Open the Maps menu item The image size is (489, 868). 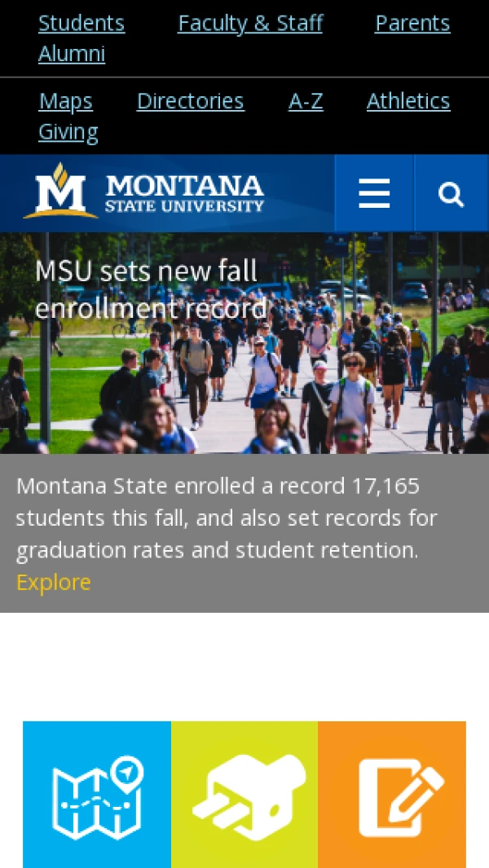click(65, 101)
